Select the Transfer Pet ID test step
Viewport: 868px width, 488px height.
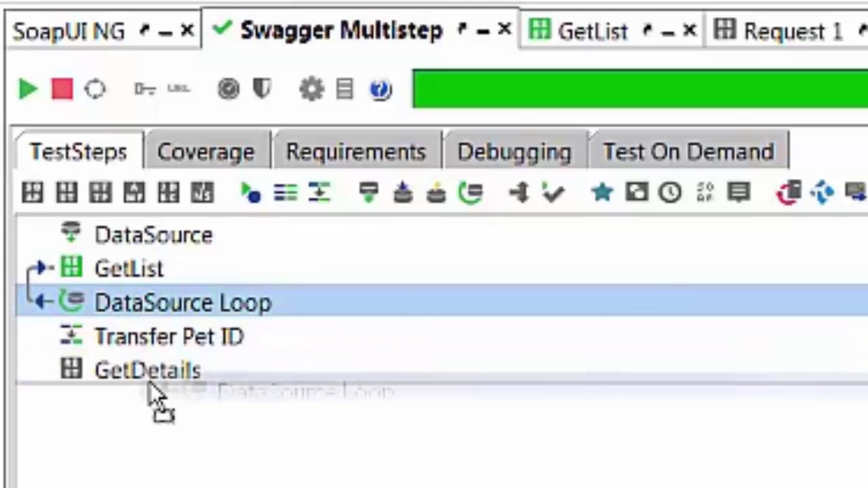169,336
